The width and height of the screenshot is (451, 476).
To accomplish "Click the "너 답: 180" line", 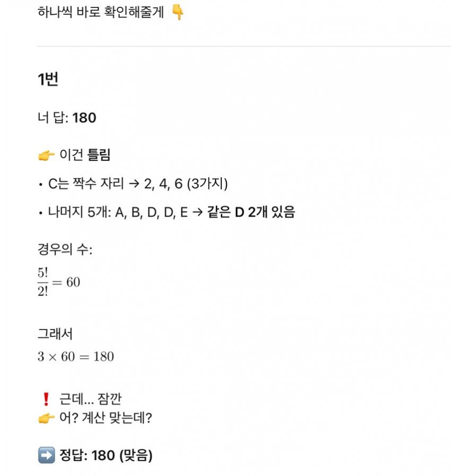I will pos(67,118).
